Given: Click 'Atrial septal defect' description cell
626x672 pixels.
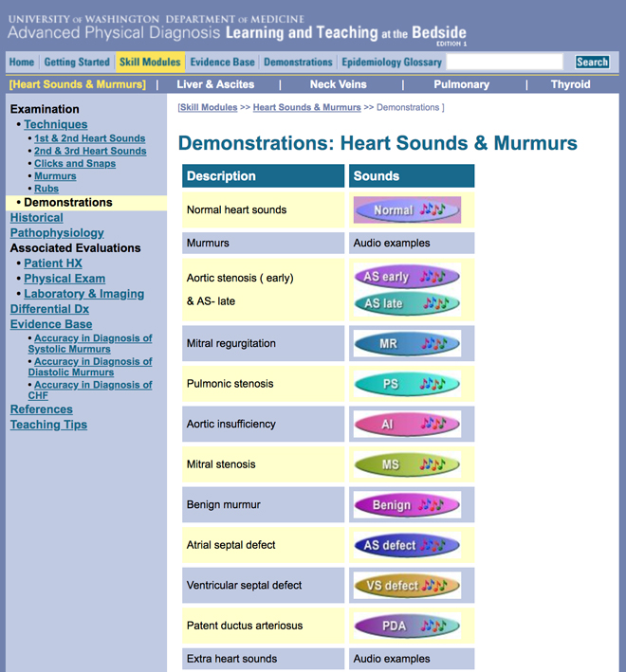Looking at the screenshot, I should click(264, 545).
